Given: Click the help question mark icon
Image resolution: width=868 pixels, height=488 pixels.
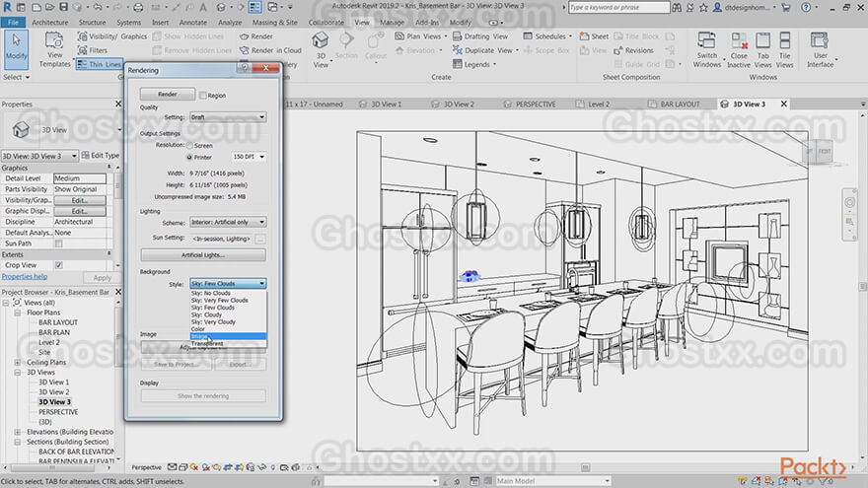Looking at the screenshot, I should [x=806, y=7].
